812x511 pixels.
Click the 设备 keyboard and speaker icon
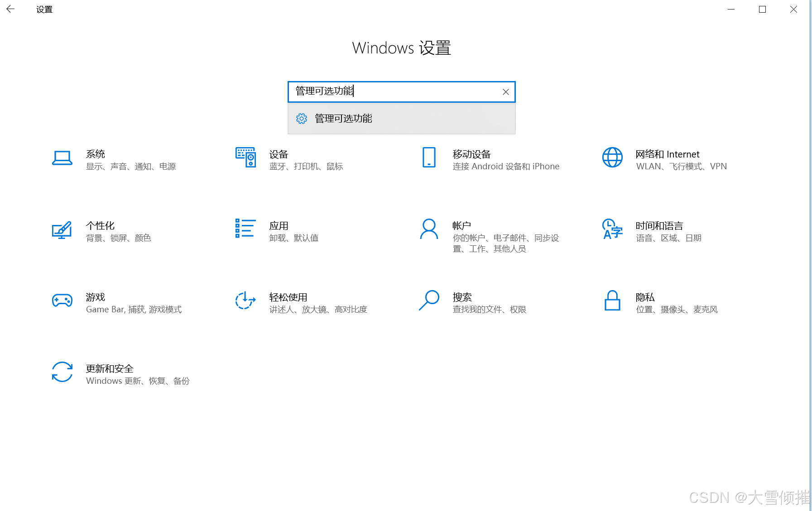(245, 158)
